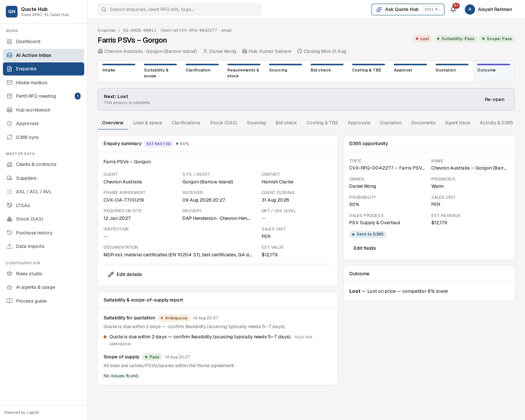This screenshot has height=420, width=525.
Task: Click the Ambiguous suitability badge
Action: tap(174, 318)
